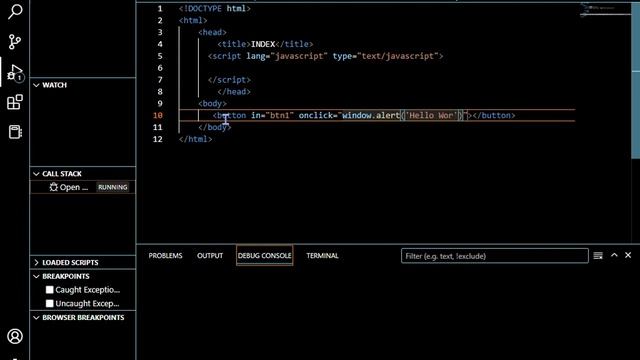Click the Caught Exceptio... label
The height and width of the screenshot is (360, 640).
tap(88, 290)
